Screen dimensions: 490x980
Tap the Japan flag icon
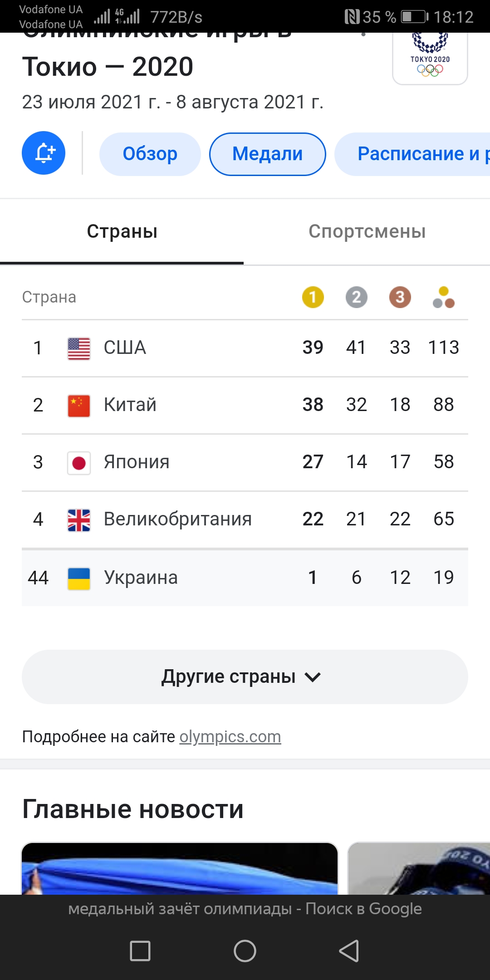79,463
